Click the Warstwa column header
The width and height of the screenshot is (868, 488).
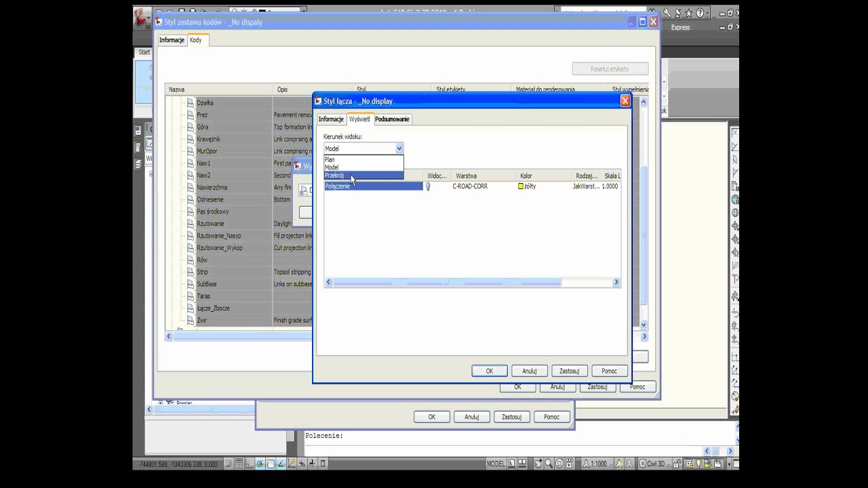pos(484,176)
